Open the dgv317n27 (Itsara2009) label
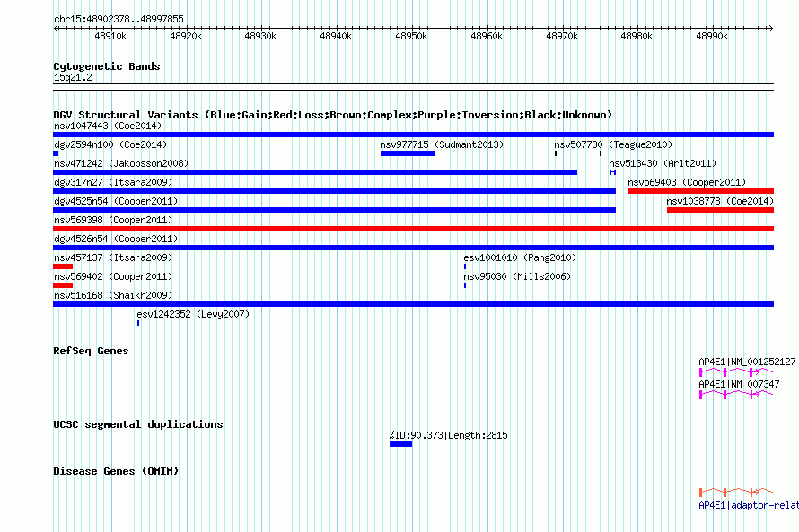This screenshot has height=532, width=799. [x=113, y=182]
